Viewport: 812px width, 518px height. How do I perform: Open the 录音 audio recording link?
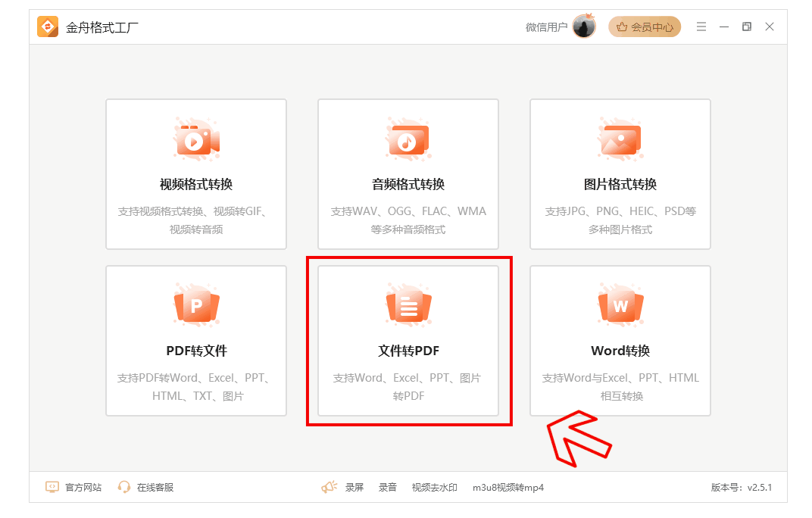[388, 487]
